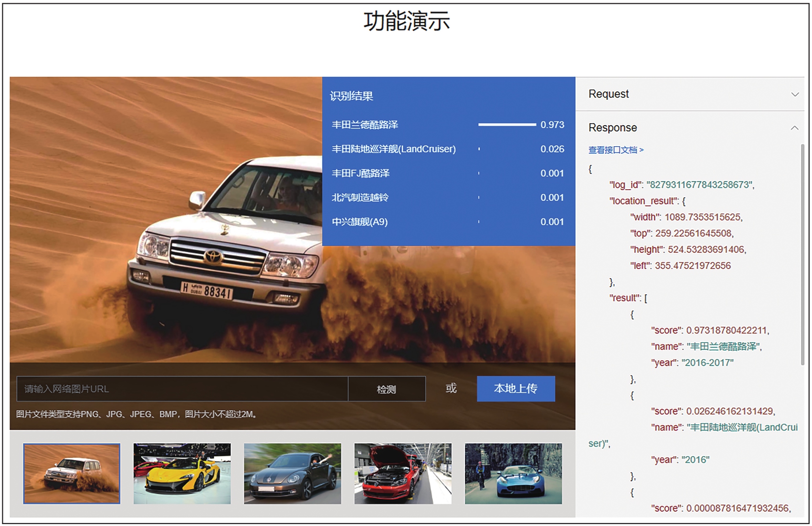Click the 丰田兰德酷路泽 result row

coord(448,125)
